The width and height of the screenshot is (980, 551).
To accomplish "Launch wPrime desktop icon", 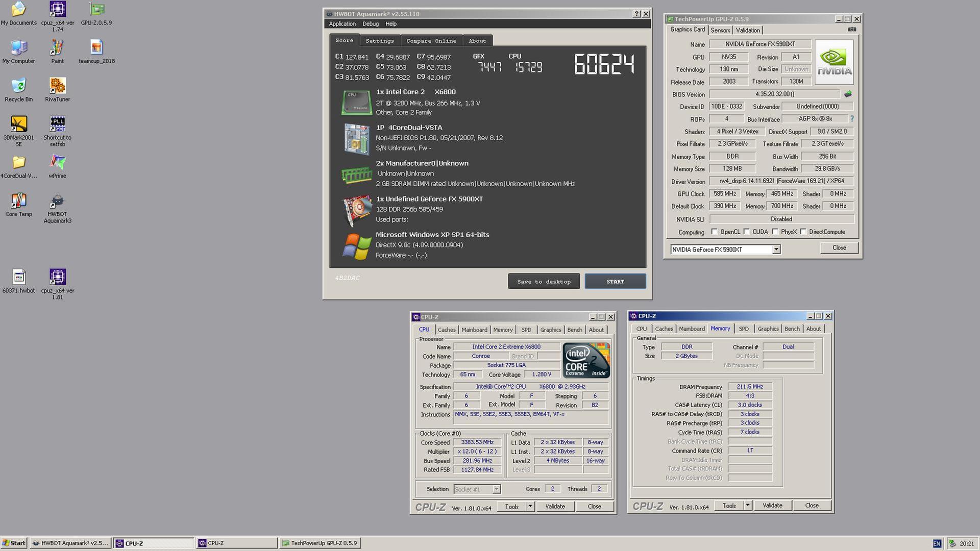I will (57, 166).
